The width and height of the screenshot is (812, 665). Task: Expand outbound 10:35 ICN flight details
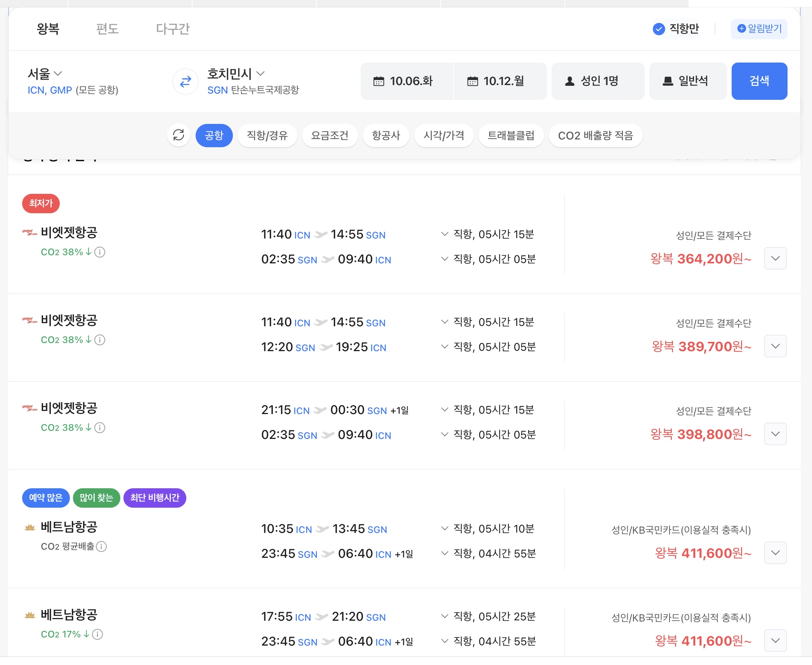point(445,528)
